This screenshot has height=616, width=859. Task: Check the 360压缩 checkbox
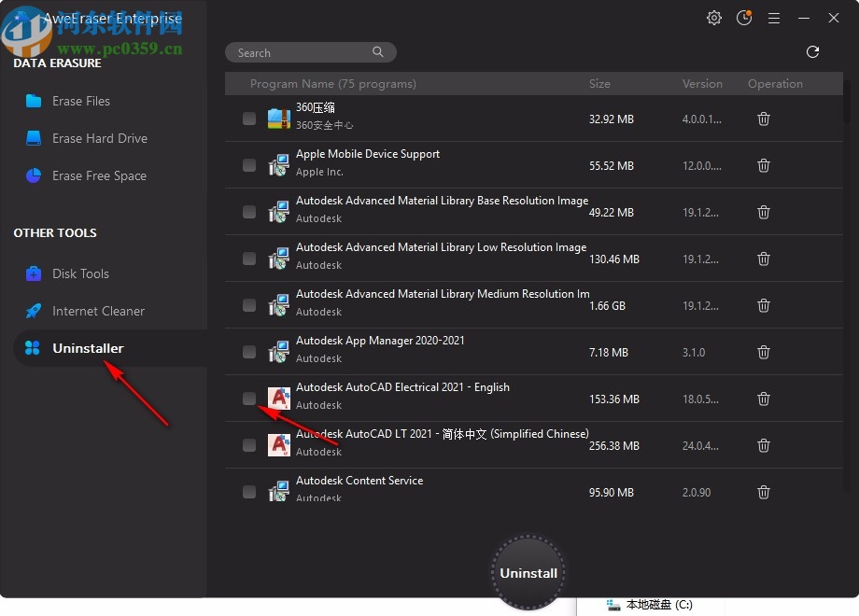pos(248,119)
